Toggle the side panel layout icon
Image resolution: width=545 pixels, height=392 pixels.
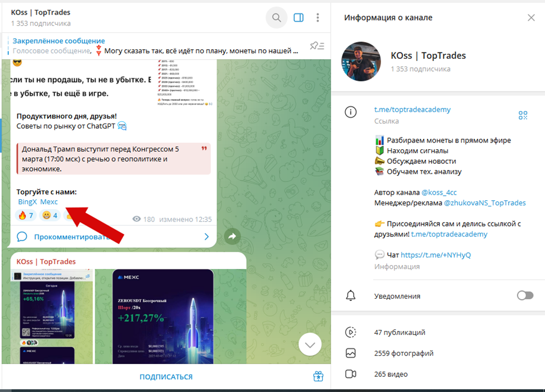click(299, 17)
